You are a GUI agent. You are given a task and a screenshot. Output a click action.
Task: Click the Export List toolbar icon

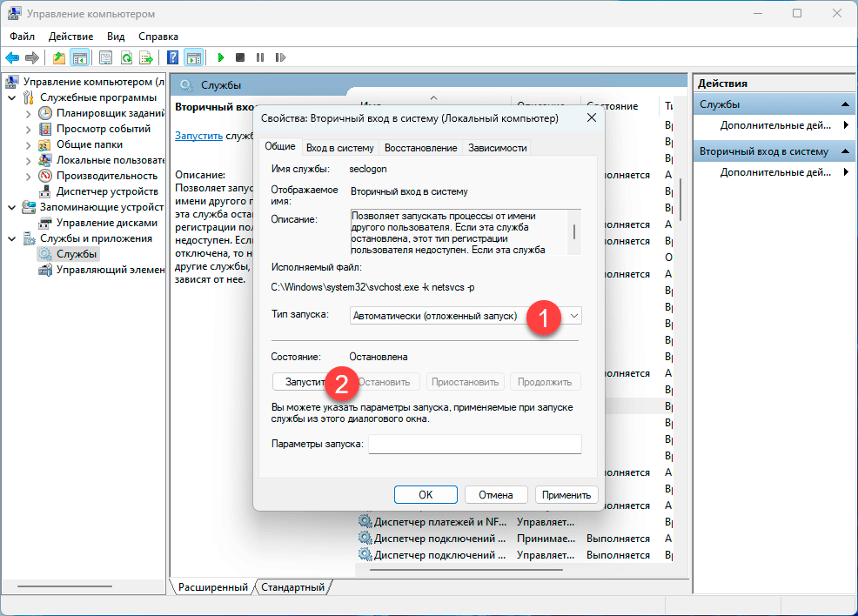pyautogui.click(x=146, y=57)
